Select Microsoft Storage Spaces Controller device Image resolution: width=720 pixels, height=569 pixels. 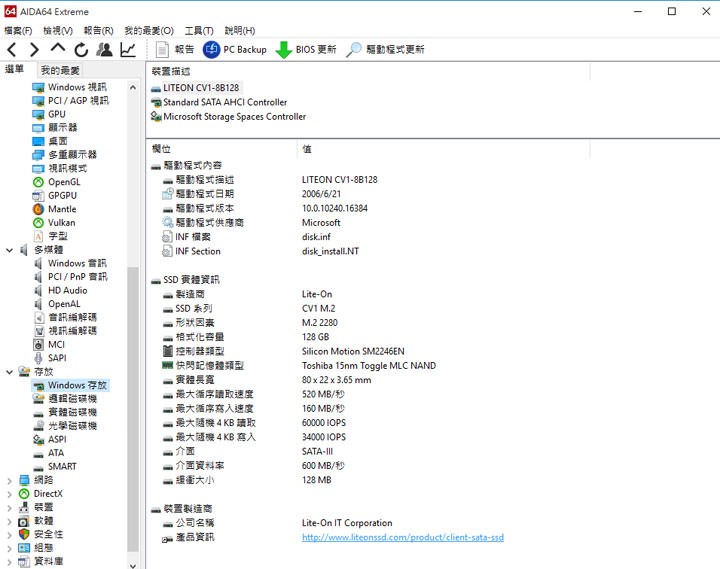pyautogui.click(x=235, y=117)
